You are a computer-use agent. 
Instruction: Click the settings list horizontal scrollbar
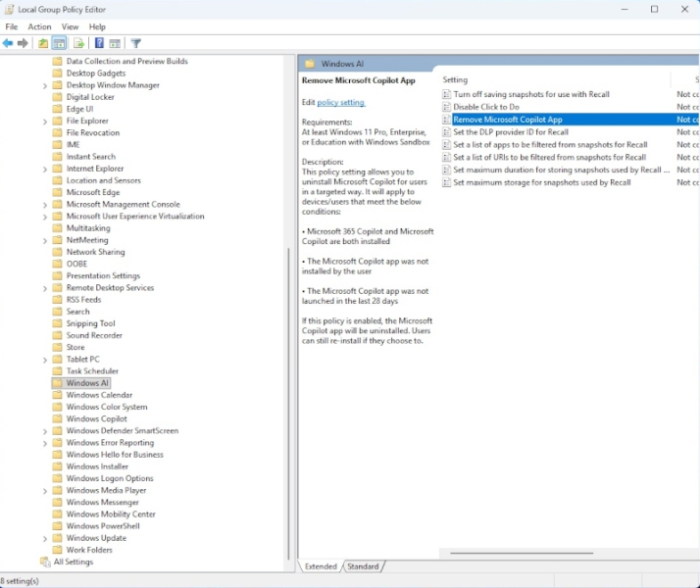pyautogui.click(x=522, y=553)
